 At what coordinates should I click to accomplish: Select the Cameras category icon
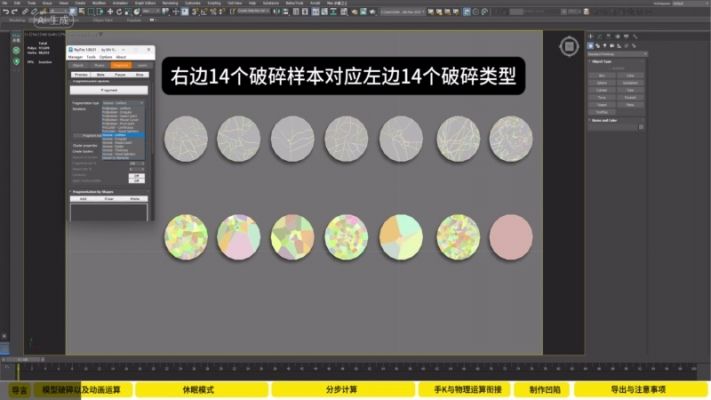click(612, 46)
